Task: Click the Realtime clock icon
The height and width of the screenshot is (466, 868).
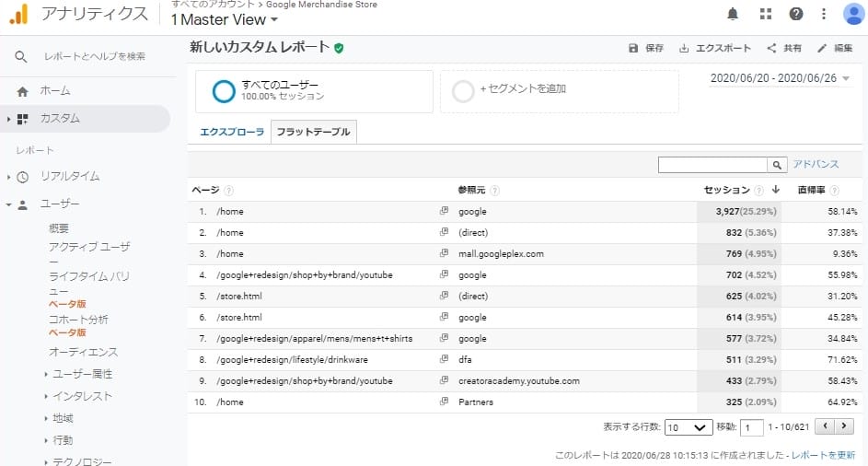Action: click(x=23, y=178)
